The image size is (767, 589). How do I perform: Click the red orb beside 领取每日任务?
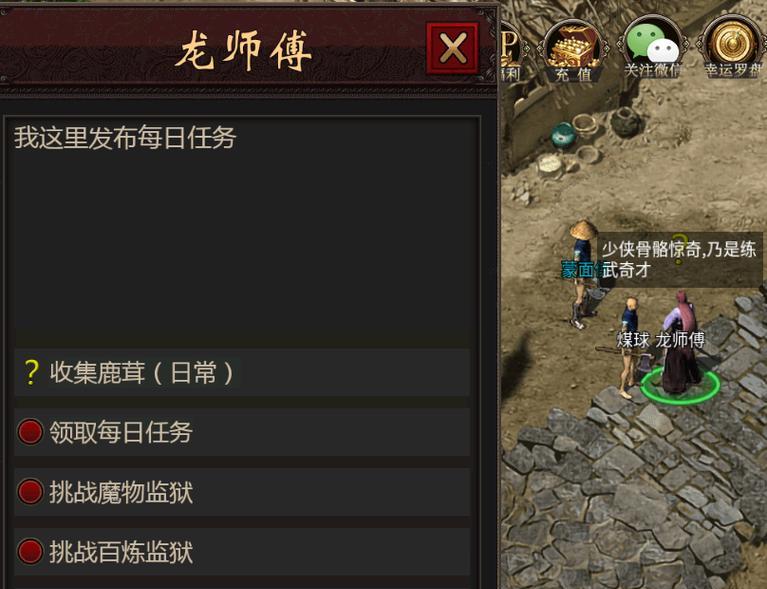pyautogui.click(x=30, y=432)
